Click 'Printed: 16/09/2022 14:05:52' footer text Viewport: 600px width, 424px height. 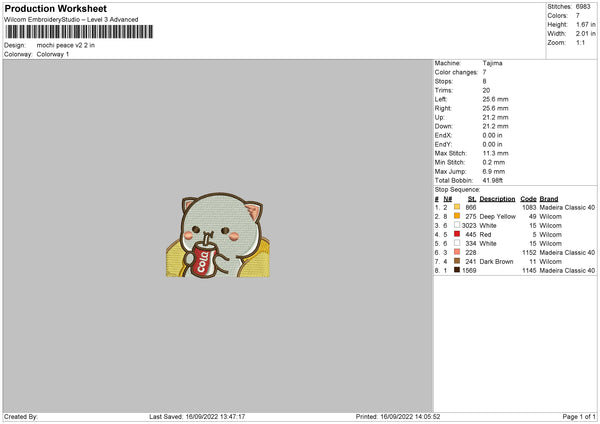coord(398,417)
